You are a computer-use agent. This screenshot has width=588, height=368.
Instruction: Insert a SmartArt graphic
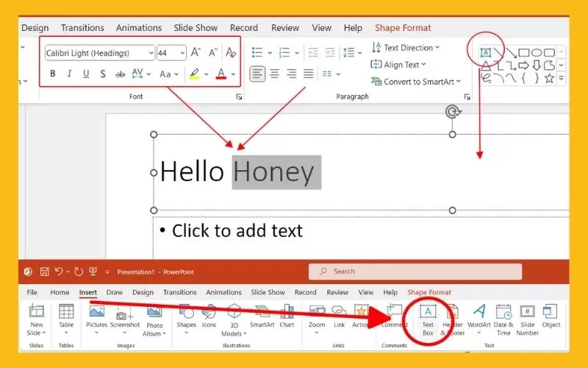262,316
